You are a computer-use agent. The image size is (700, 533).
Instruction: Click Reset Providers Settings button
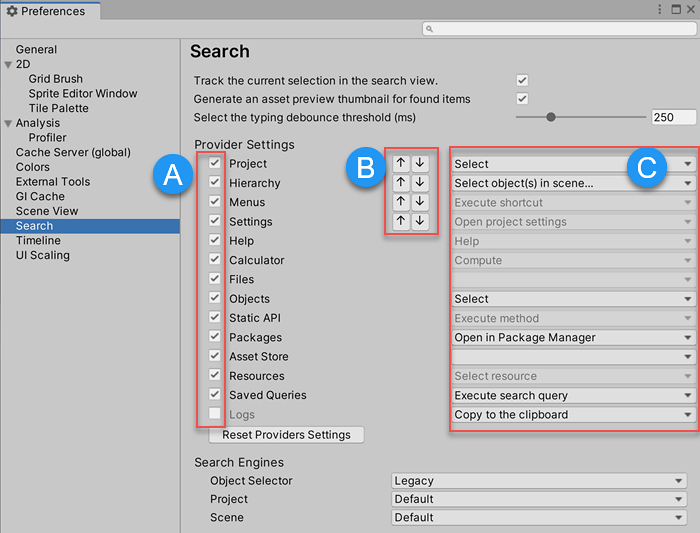click(x=286, y=435)
